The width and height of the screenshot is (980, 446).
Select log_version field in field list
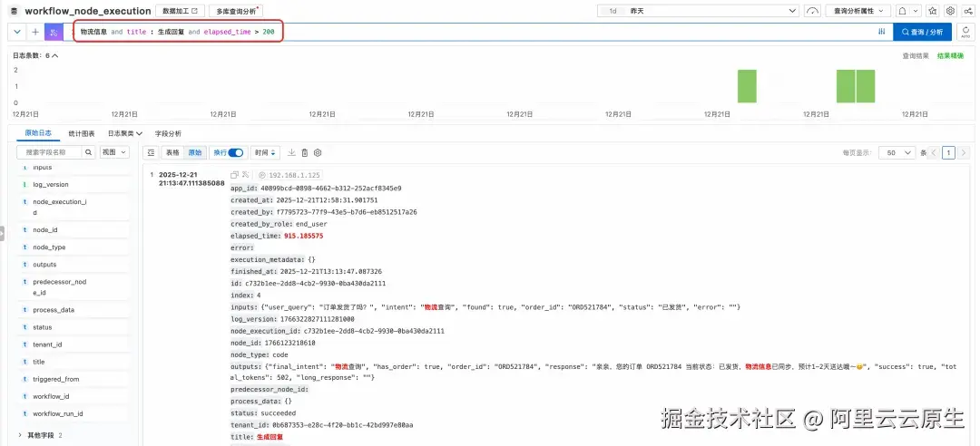[51, 185]
